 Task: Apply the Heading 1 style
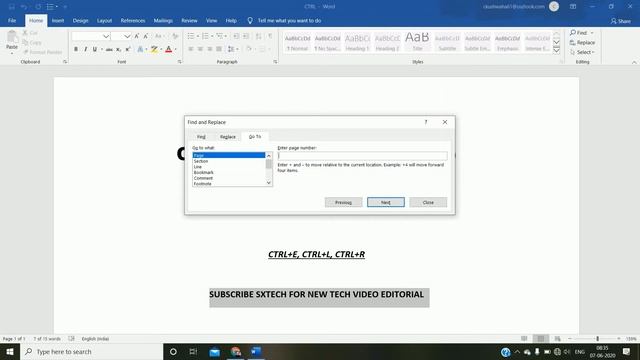[357, 42]
